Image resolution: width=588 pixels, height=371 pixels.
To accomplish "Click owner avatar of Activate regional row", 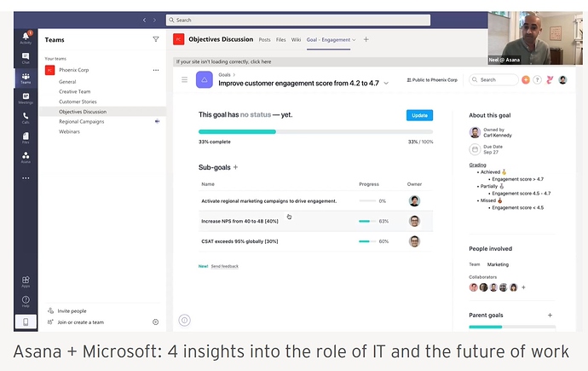I will coord(414,201).
